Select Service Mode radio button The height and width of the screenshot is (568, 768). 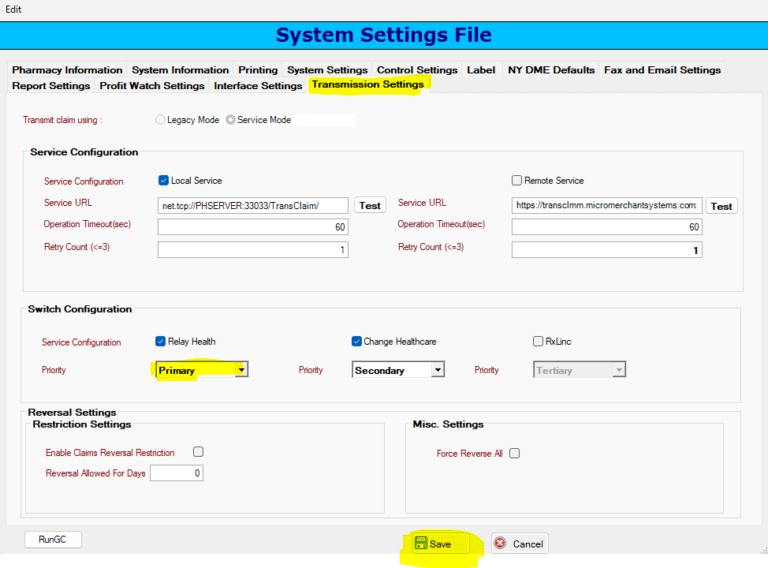pyautogui.click(x=231, y=120)
